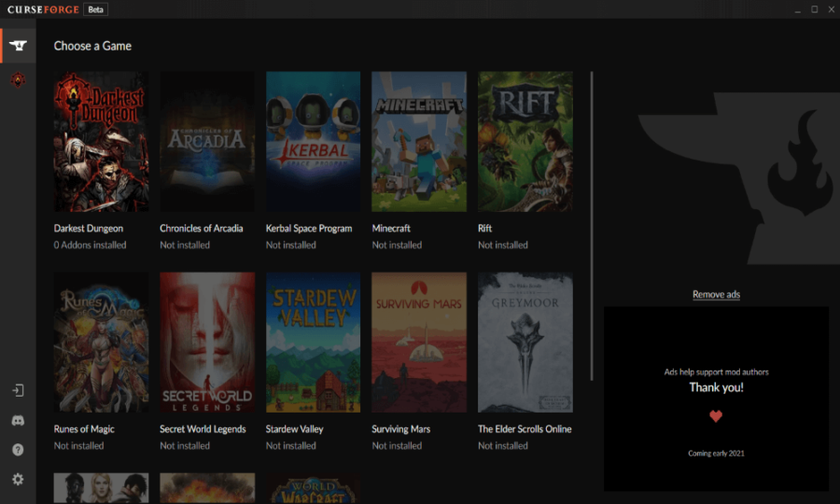Click the Darkest Dungeon title text
This screenshot has width=840, height=504.
pos(89,228)
